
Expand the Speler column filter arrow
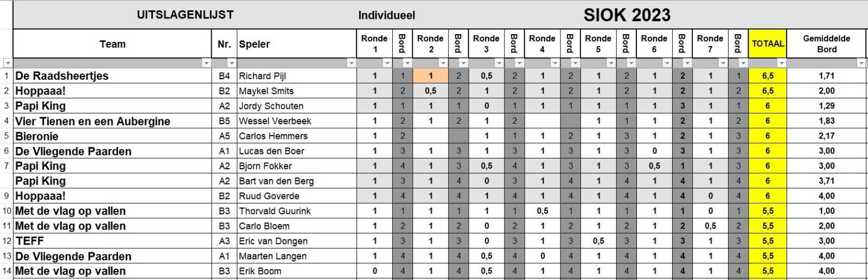351,63
